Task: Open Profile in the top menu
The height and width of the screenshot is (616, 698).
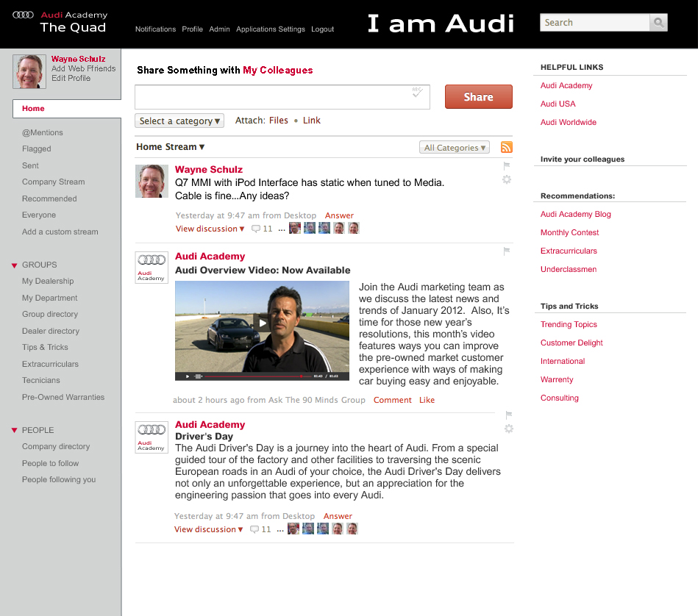Action: [192, 29]
